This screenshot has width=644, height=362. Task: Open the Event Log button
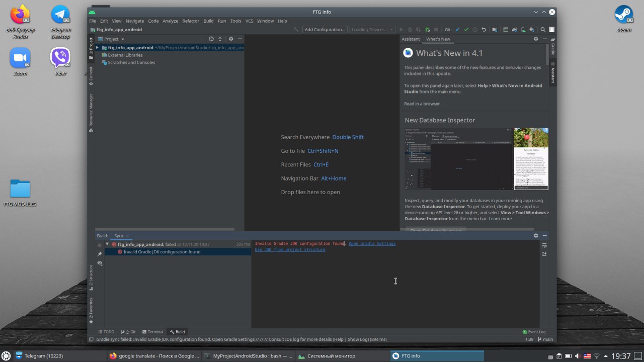534,332
